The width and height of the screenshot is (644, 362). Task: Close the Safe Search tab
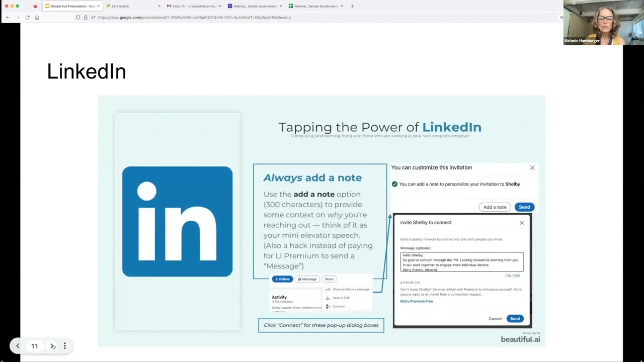click(x=159, y=6)
